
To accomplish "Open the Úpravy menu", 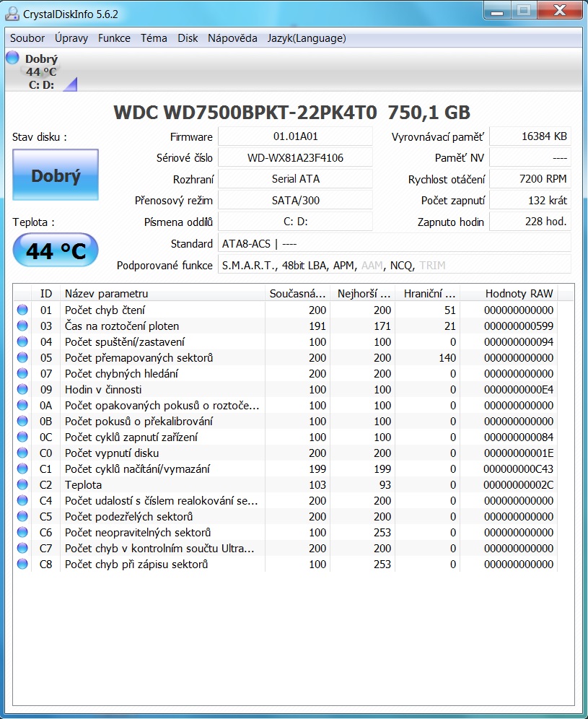I will (71, 38).
